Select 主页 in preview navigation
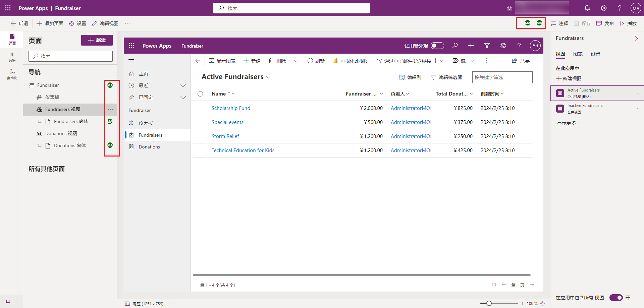 (x=157, y=74)
